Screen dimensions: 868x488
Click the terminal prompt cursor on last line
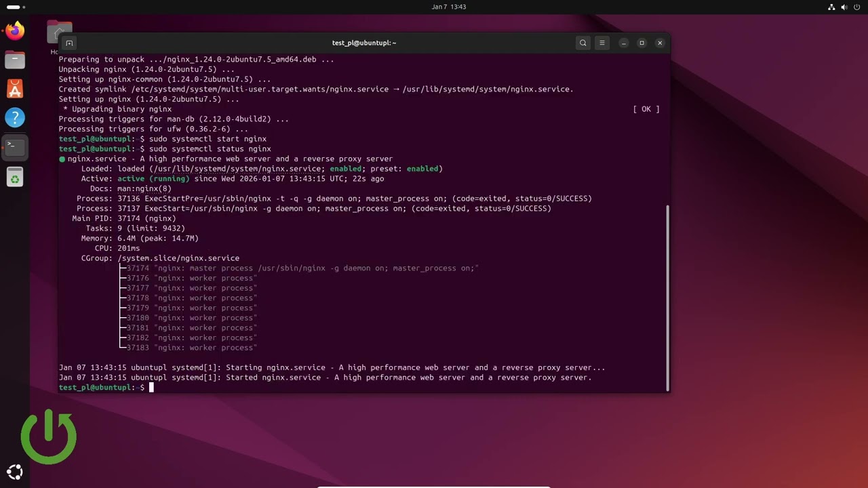152,388
